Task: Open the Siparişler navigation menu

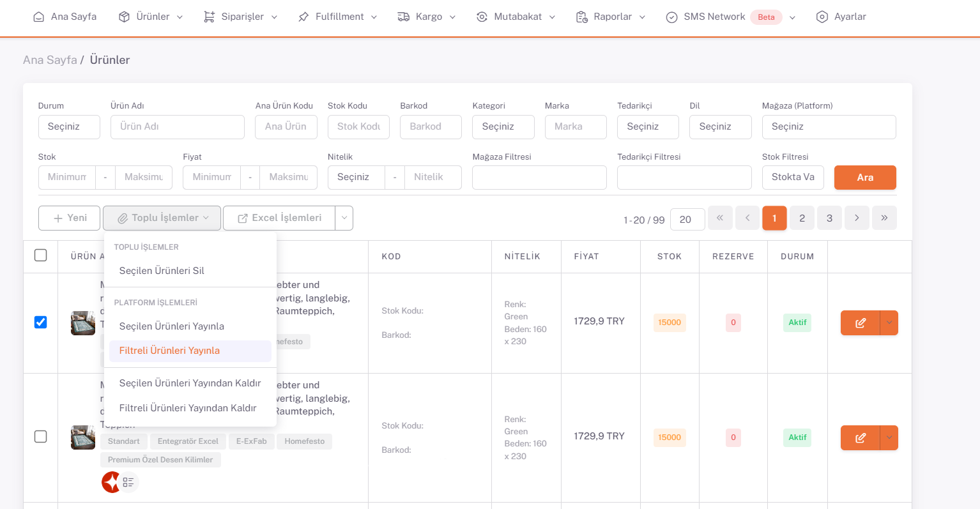Action: [240, 17]
